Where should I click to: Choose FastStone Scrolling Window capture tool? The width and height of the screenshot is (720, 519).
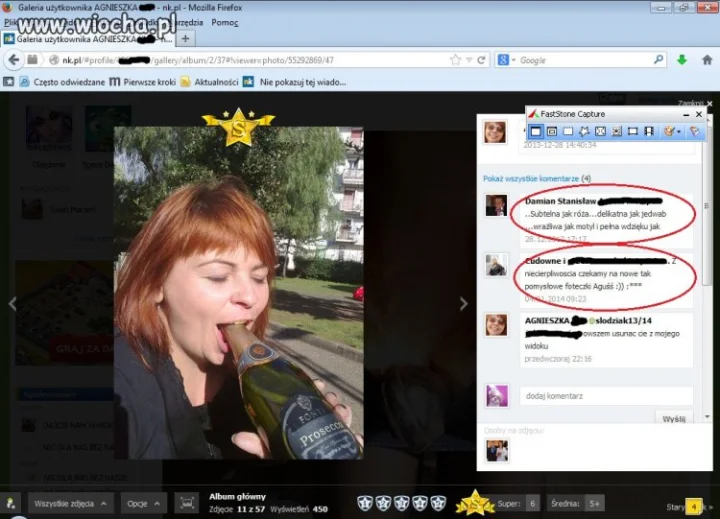click(617, 131)
